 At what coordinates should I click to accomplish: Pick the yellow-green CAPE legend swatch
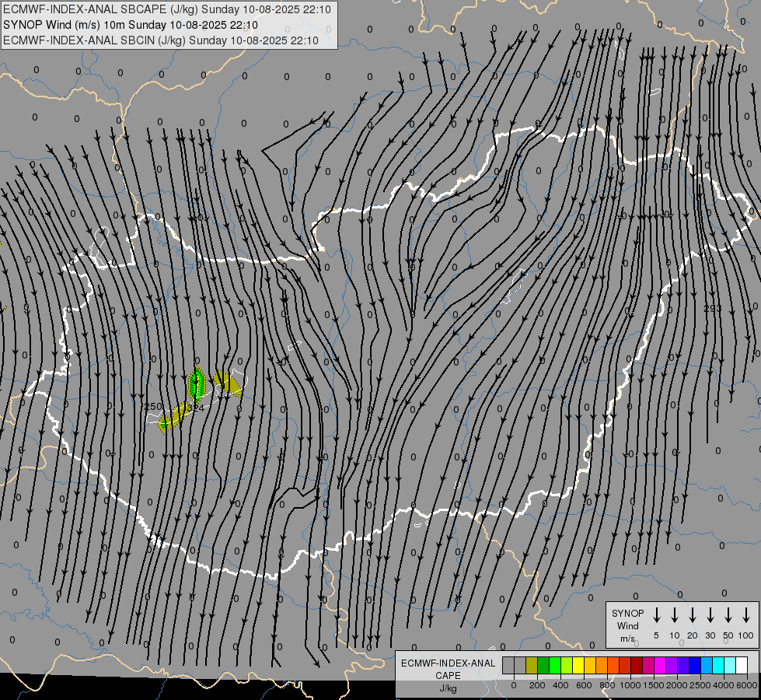pyautogui.click(x=567, y=665)
